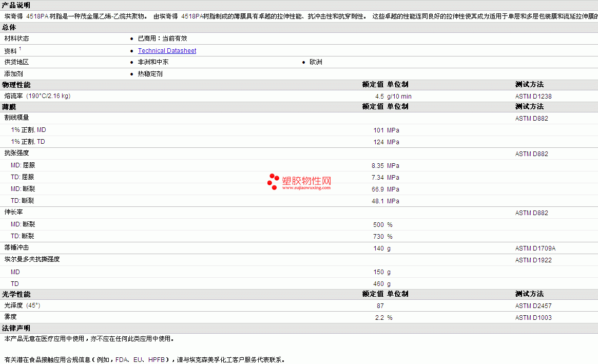
Task: Select the 460 tear strength TD value
Action: [378, 284]
